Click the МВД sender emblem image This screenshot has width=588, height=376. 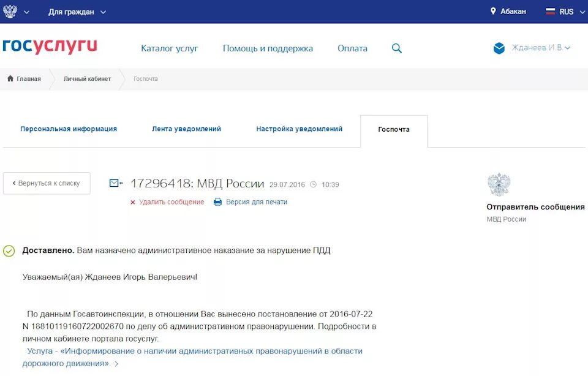499,184
